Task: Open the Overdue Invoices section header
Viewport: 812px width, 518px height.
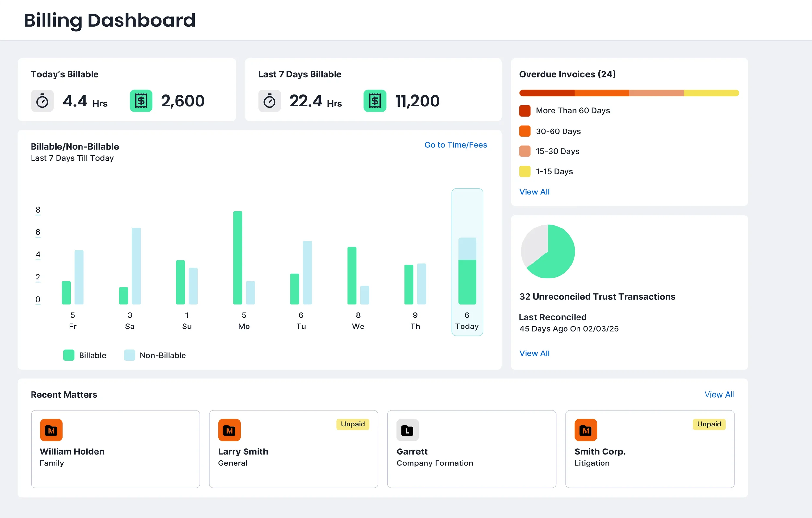Action: (567, 74)
